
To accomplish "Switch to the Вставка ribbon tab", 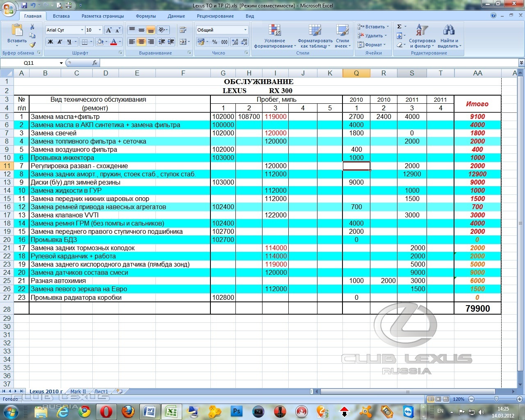I will pos(61,16).
